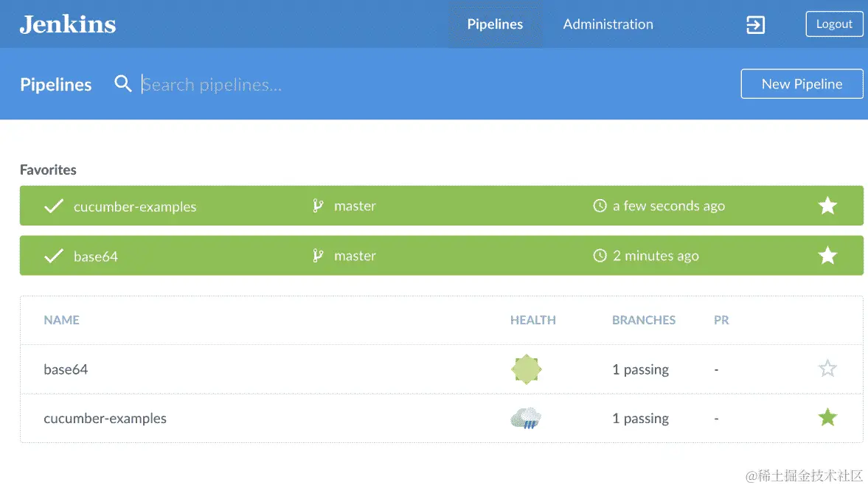Screen dimensions: 868x488
Task: Click the go to classic Jenkins icon
Action: [x=756, y=24]
